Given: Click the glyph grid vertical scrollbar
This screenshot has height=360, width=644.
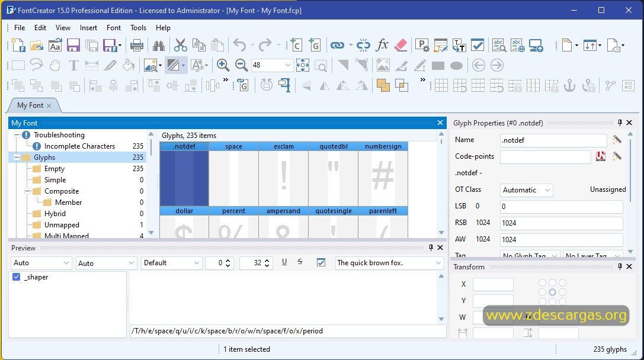Looking at the screenshot, I should tap(441, 183).
